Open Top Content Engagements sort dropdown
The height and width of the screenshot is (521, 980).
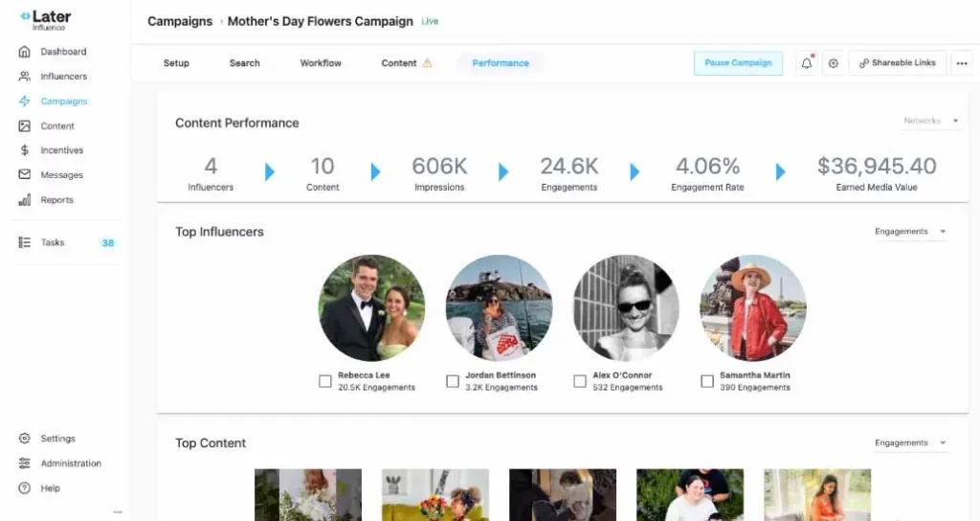(x=911, y=442)
